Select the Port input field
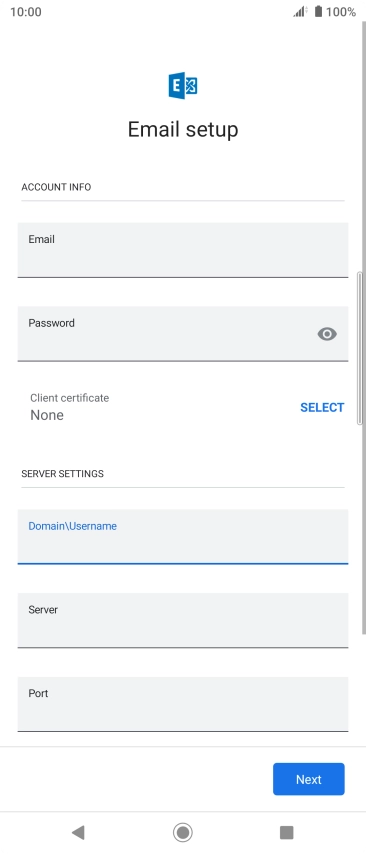Screen dimensions: 366x854 click(x=183, y=704)
